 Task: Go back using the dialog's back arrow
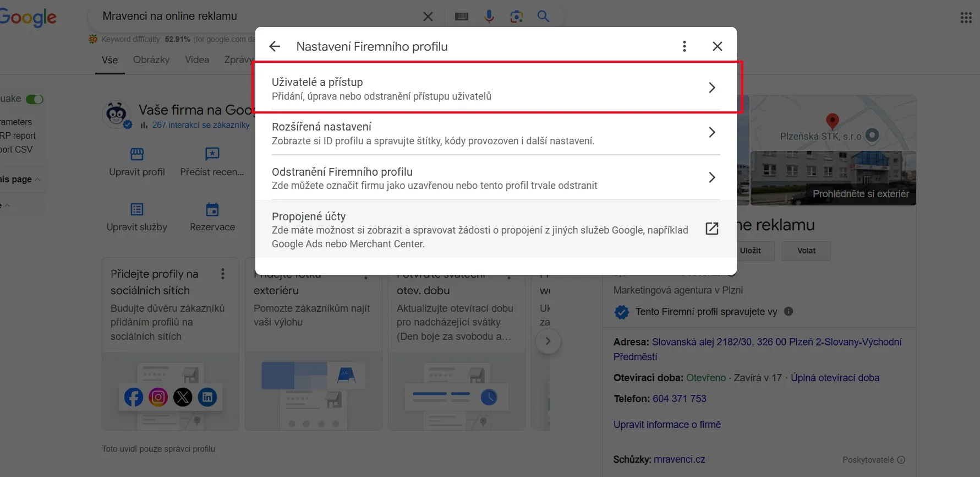(x=275, y=46)
